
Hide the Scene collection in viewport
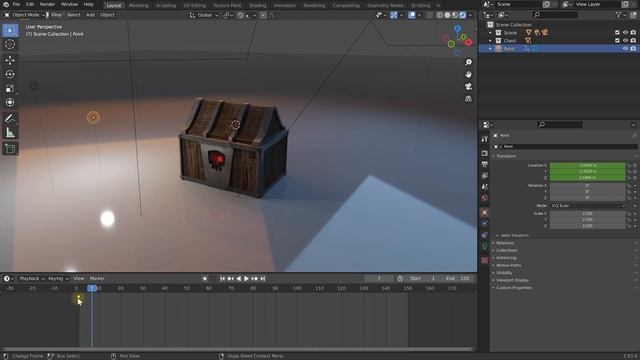point(625,33)
